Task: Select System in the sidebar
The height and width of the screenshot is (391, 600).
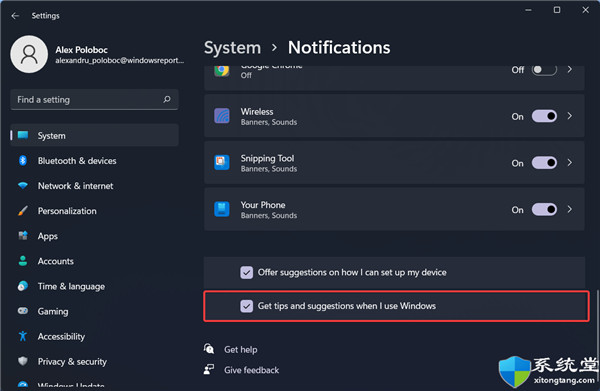Action: [95, 135]
